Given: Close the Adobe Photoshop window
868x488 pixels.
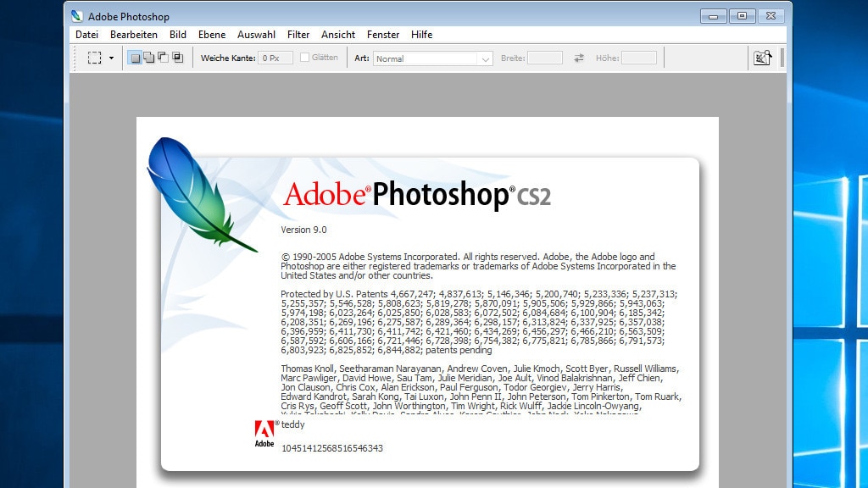Looking at the screenshot, I should [x=771, y=16].
